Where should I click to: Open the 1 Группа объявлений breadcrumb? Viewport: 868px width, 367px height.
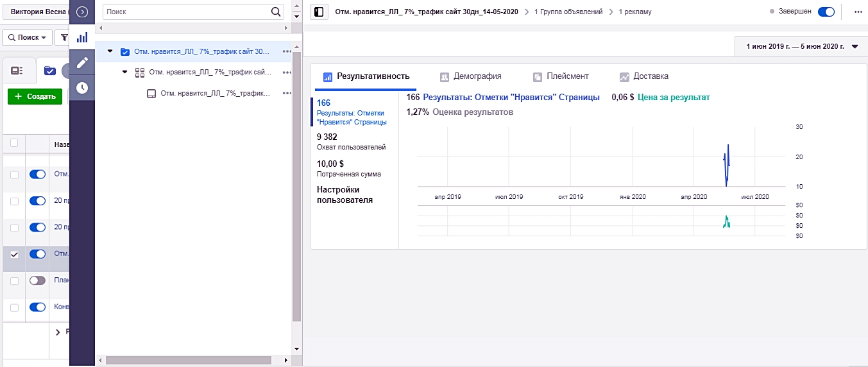click(x=568, y=12)
